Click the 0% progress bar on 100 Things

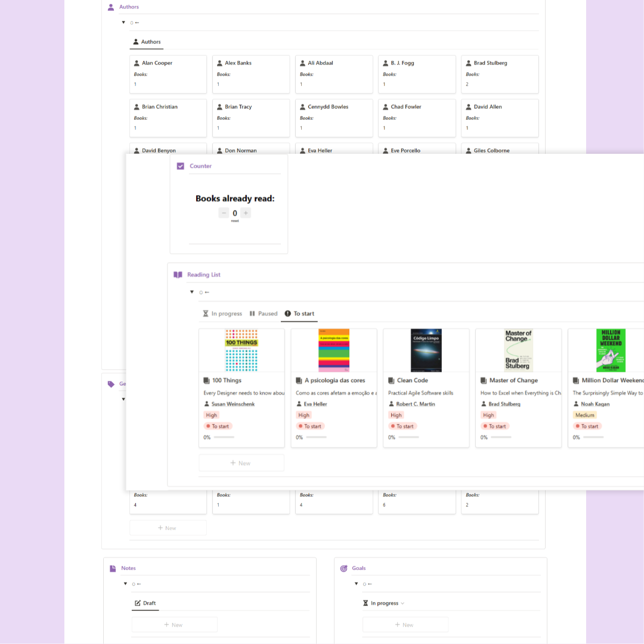tap(224, 438)
